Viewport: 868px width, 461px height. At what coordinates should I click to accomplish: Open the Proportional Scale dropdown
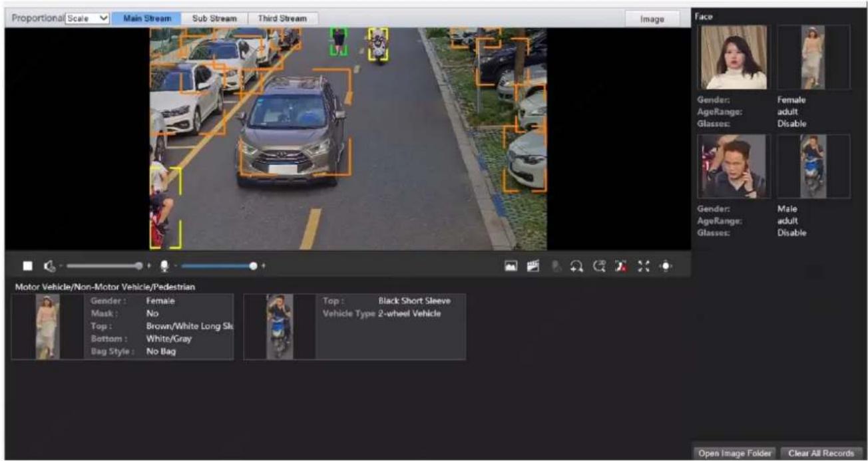[x=88, y=19]
